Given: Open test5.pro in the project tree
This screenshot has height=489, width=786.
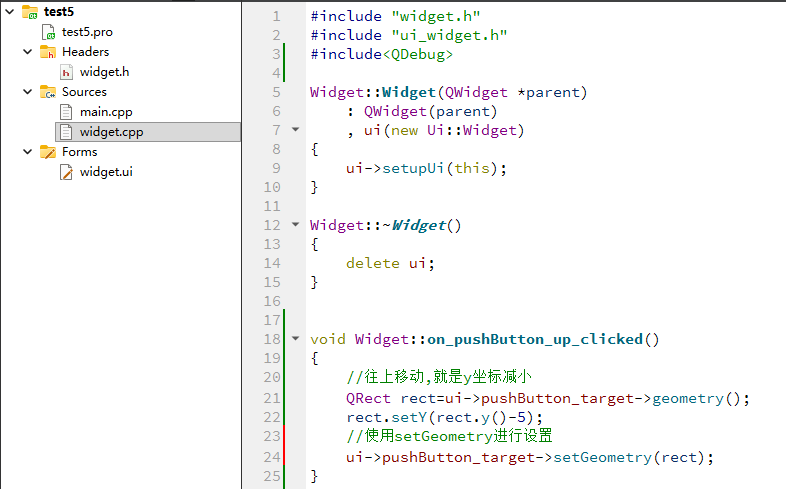Looking at the screenshot, I should [87, 32].
